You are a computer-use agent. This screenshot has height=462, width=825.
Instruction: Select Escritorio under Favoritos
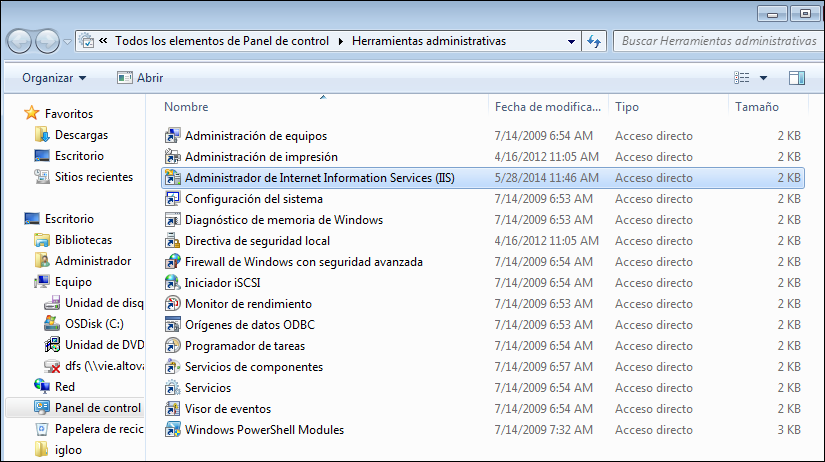(x=79, y=156)
